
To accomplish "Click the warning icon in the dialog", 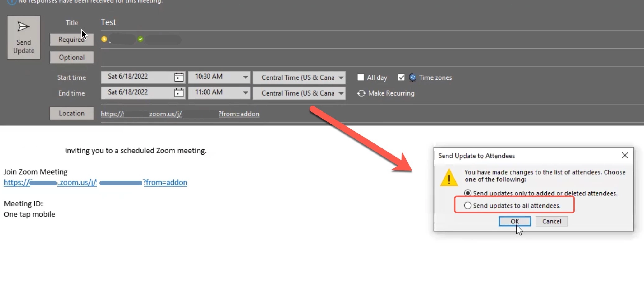I will click(449, 177).
